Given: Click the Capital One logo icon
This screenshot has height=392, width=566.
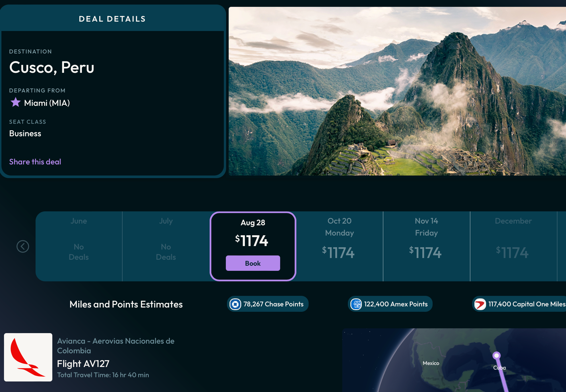Looking at the screenshot, I should [480, 304].
